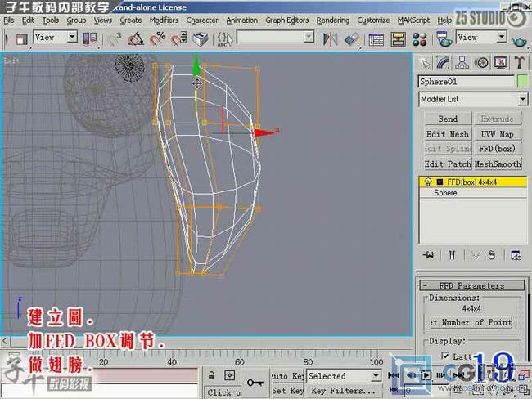Open the Create menu
This screenshot has height=399, width=532.
coord(131,20)
